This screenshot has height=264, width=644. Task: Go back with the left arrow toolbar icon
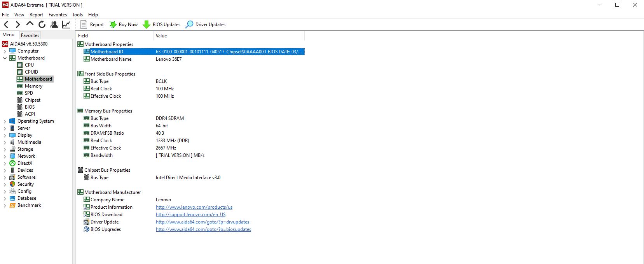(6, 25)
